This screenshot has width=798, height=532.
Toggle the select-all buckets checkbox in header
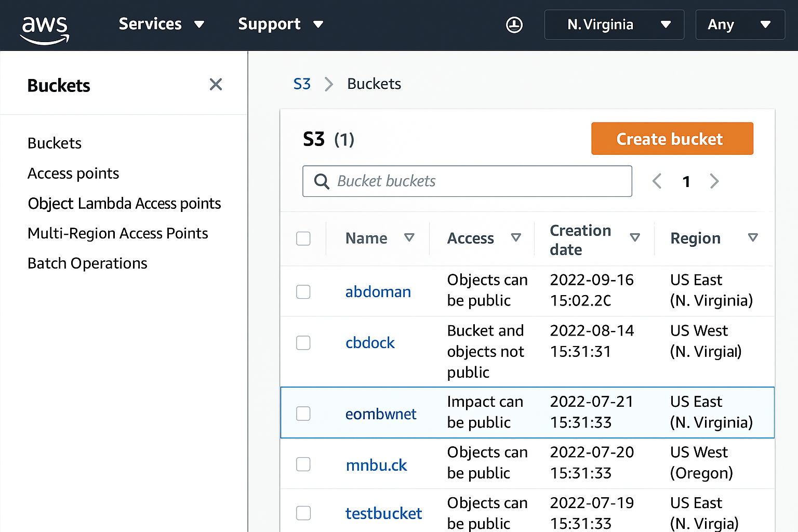(x=303, y=238)
